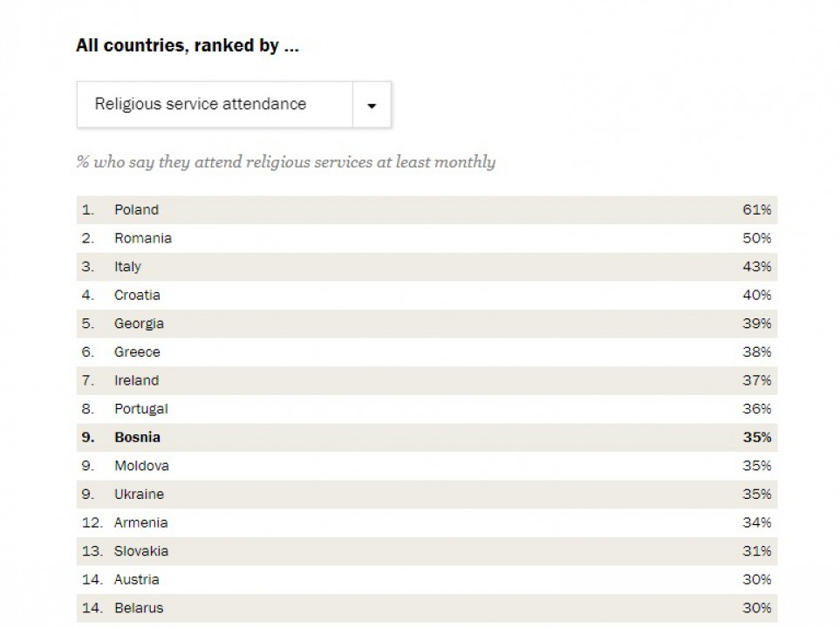Click the 61% value for Poland
Image resolution: width=840 pixels, height=628 pixels.
[757, 210]
